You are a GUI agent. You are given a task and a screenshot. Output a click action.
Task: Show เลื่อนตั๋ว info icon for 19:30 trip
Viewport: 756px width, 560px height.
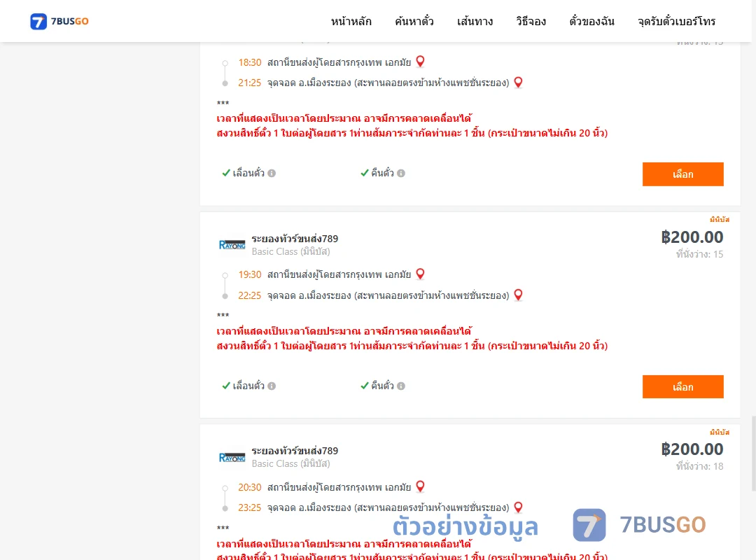pos(272,386)
